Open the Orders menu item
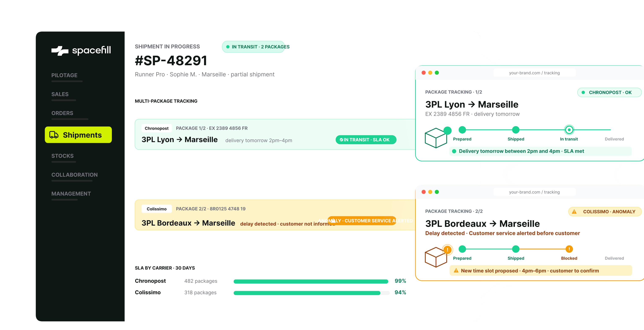The height and width of the screenshot is (330, 644). click(x=62, y=113)
